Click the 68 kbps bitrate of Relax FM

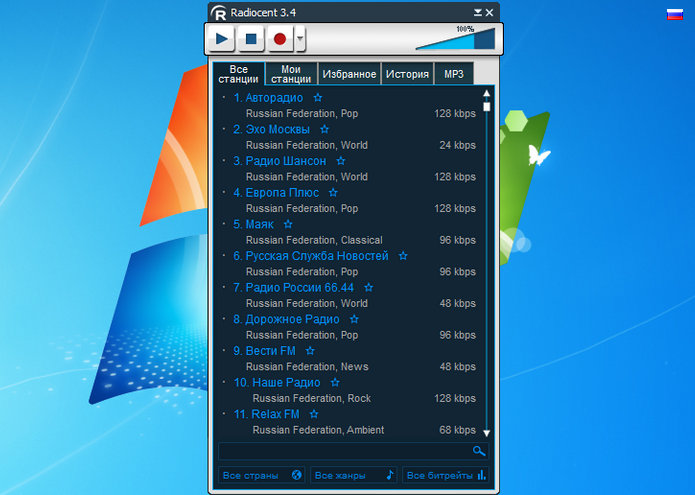(x=457, y=430)
